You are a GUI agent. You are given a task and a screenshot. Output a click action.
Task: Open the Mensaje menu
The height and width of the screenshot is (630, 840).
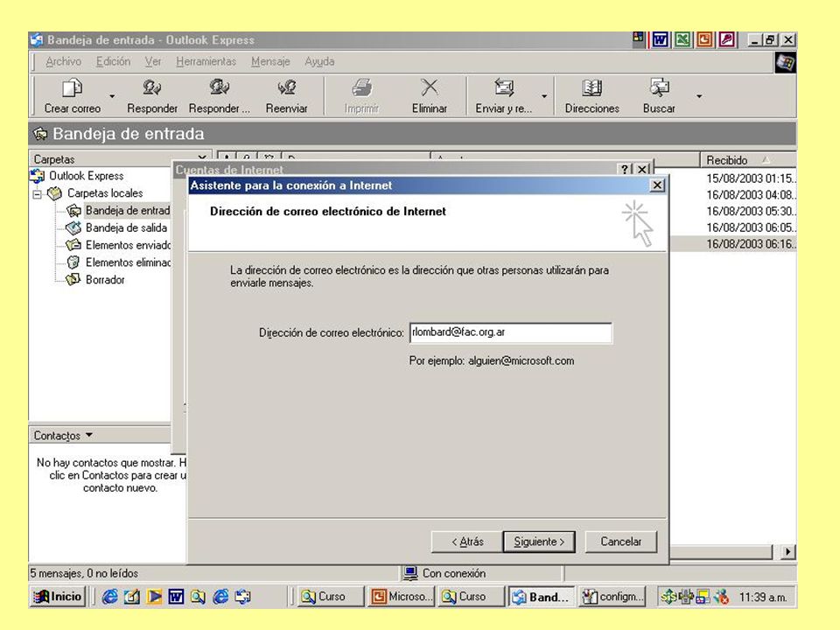tap(270, 61)
